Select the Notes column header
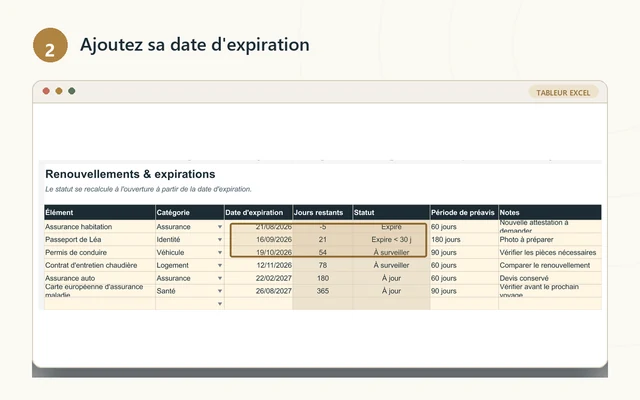 [550, 212]
